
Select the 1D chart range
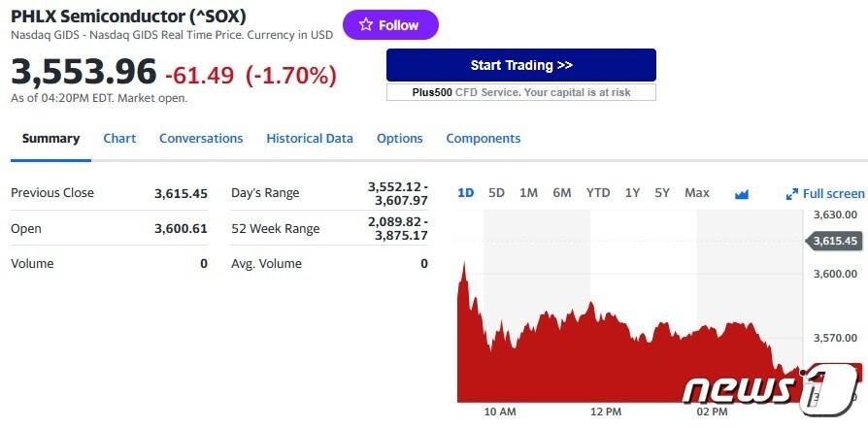[466, 192]
